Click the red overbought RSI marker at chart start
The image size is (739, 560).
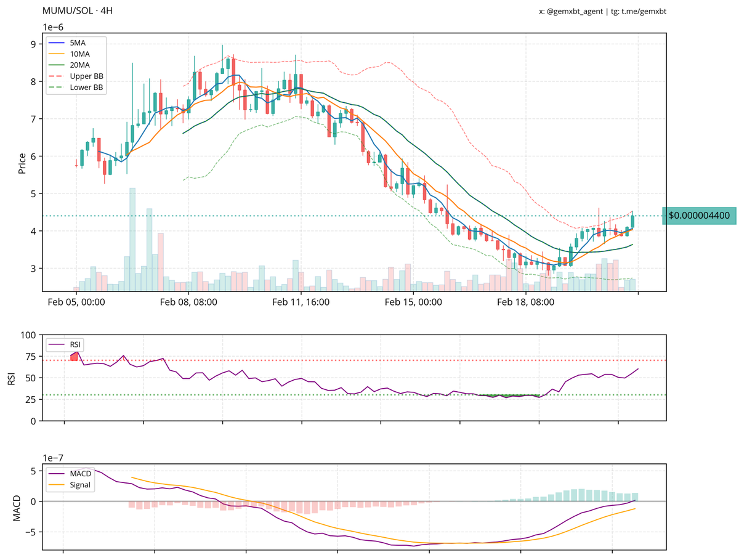75,356
